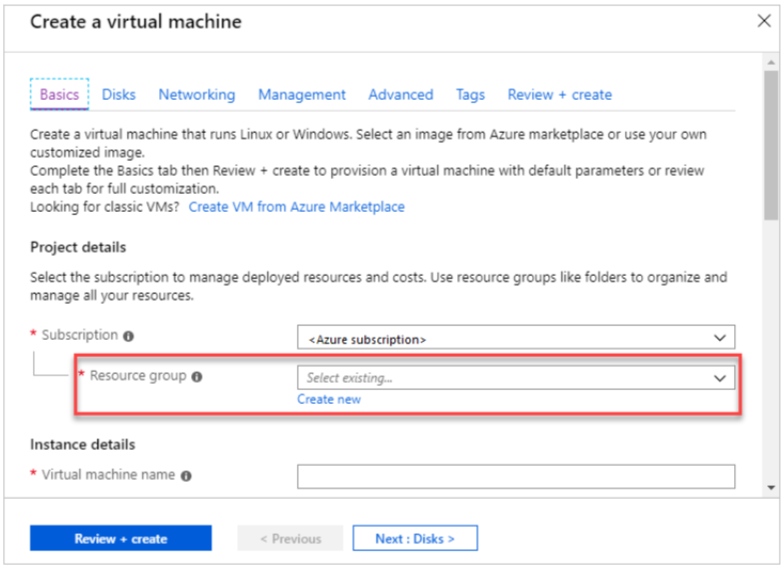This screenshot has height=571, width=784.
Task: Open the Review + create tab
Action: (560, 94)
